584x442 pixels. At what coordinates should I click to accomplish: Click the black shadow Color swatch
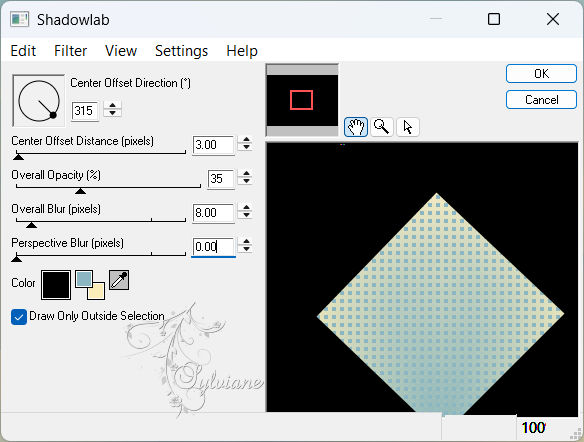click(x=56, y=285)
